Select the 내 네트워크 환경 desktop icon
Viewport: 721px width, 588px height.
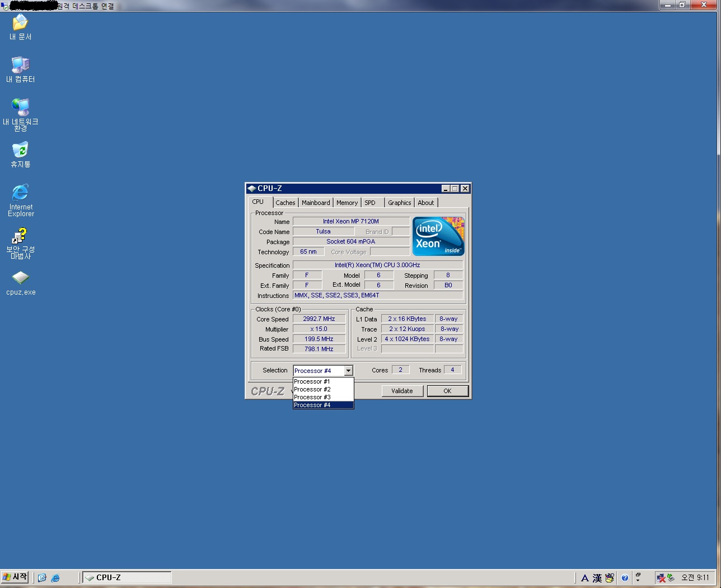click(x=21, y=115)
